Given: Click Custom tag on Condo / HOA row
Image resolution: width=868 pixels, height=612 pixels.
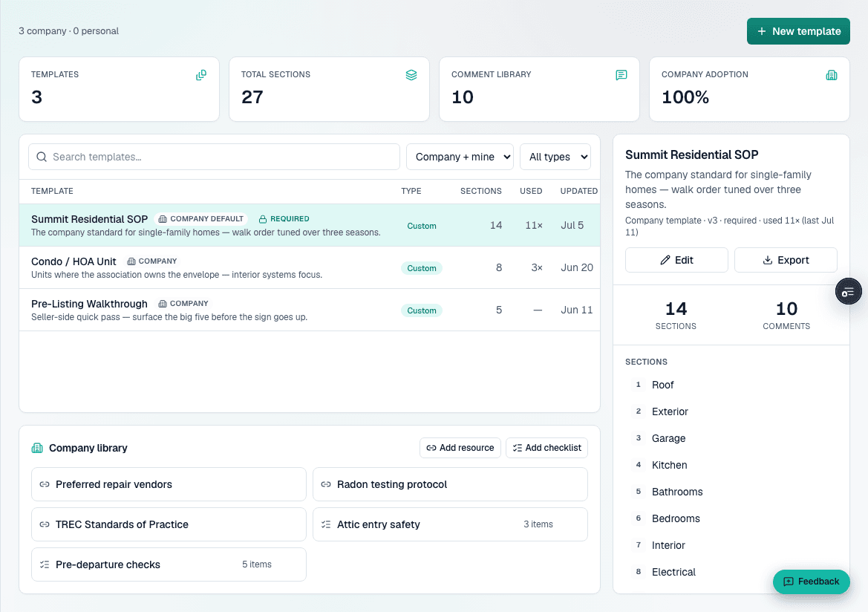Looking at the screenshot, I should pyautogui.click(x=421, y=268).
